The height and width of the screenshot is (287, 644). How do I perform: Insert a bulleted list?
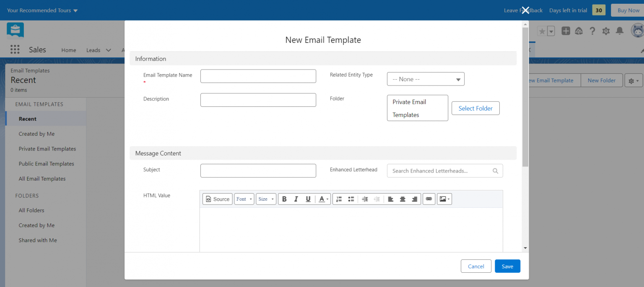[351, 199]
